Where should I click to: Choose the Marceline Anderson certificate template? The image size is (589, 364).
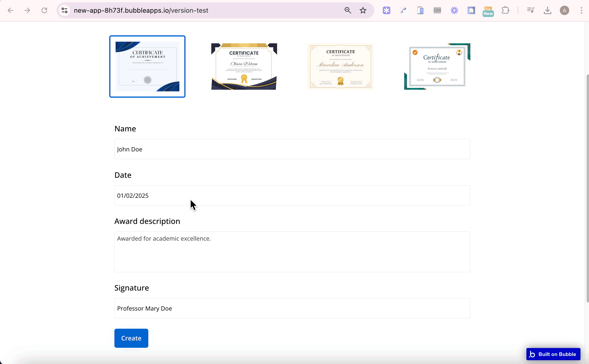[x=340, y=66]
